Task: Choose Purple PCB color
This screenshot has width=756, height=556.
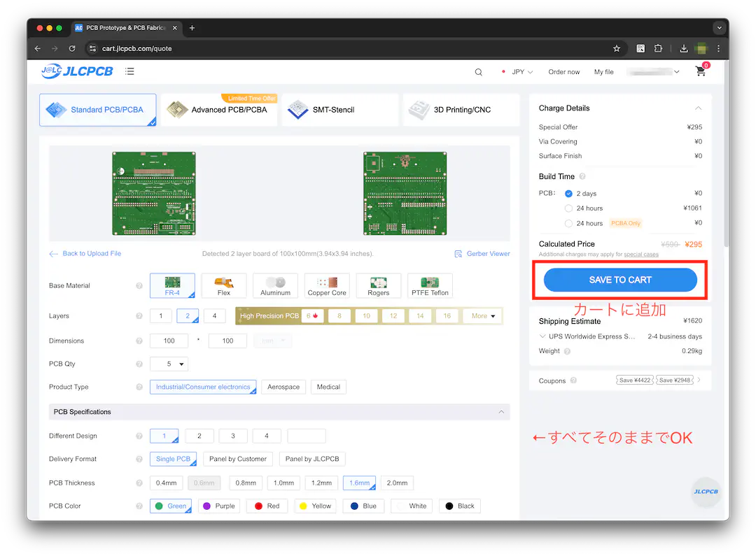Action: pyautogui.click(x=219, y=506)
